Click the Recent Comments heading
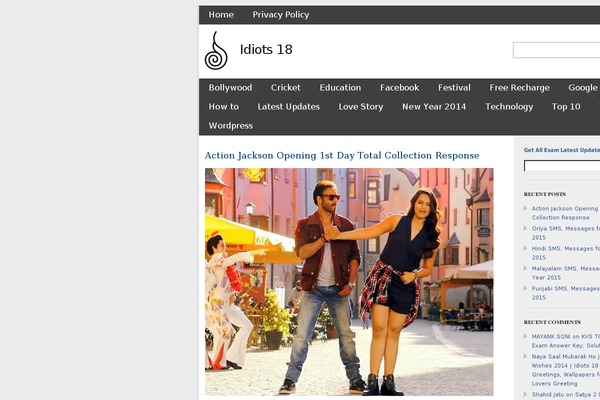 [552, 322]
